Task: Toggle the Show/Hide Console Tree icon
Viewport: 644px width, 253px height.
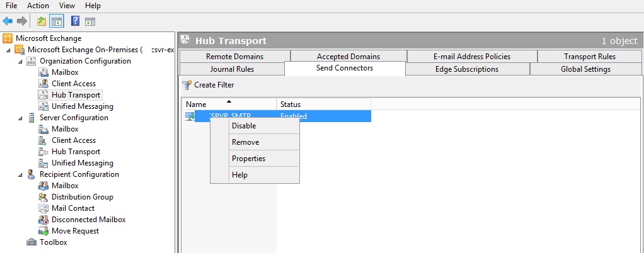Action: coord(56,21)
